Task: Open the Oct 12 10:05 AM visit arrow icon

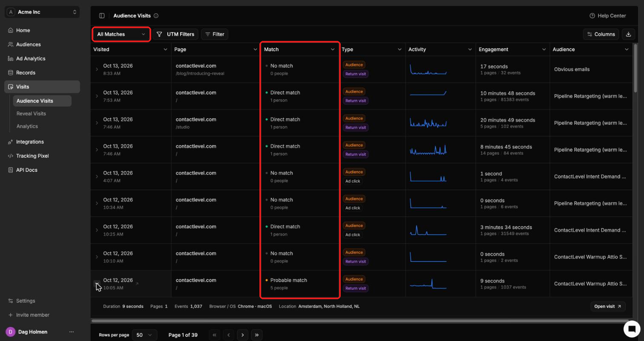Action: click(x=137, y=283)
